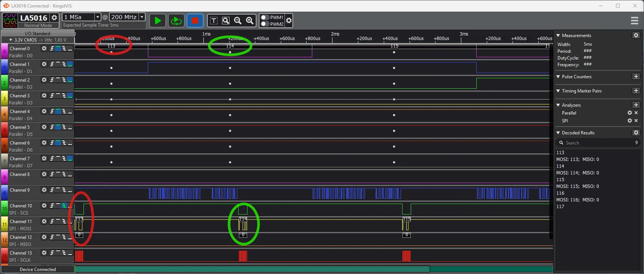The image size is (644, 274).
Task: Open the 1 MSa sample depth dropdown
Action: coord(97,17)
